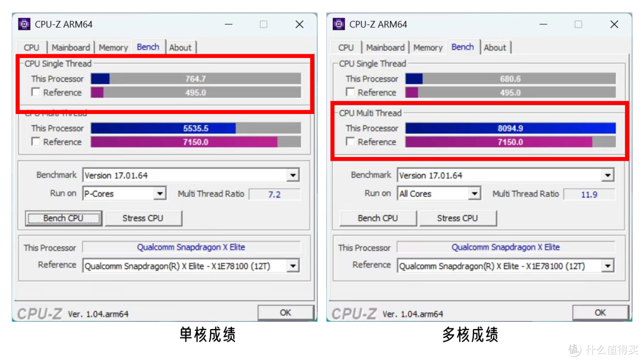Open Run on P-Cores dropdown in left window

[x=160, y=193]
